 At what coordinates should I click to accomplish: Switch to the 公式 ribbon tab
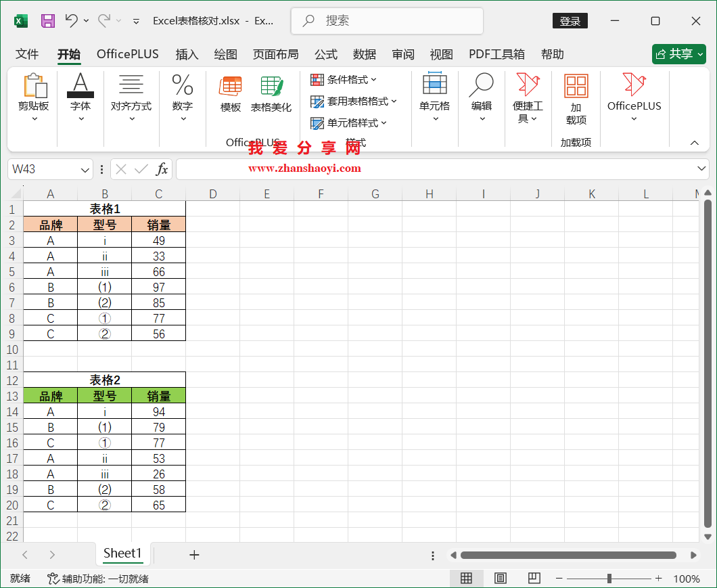(326, 54)
